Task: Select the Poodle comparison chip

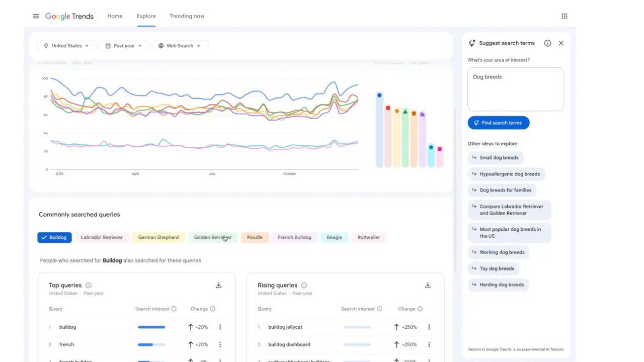Action: click(x=255, y=237)
